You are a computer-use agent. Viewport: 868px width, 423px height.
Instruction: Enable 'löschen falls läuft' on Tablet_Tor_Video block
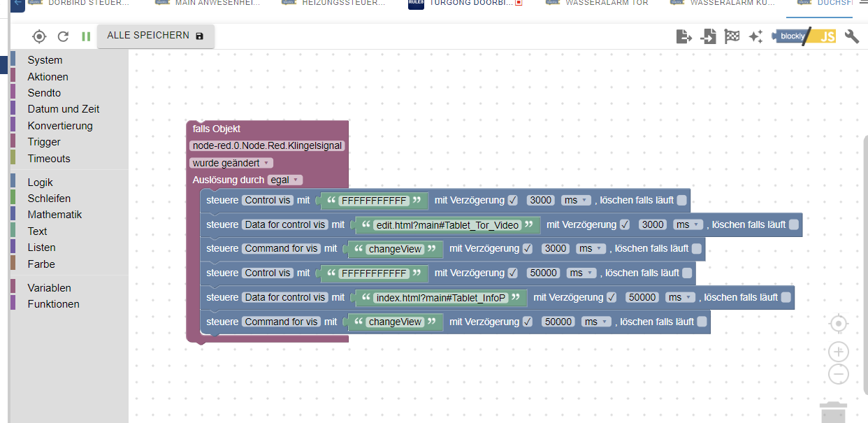click(794, 225)
